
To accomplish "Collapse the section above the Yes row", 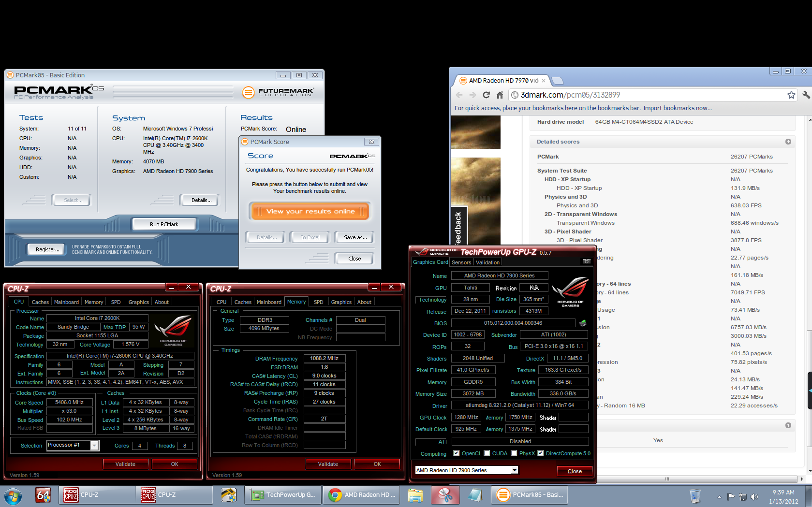I will pyautogui.click(x=788, y=425).
